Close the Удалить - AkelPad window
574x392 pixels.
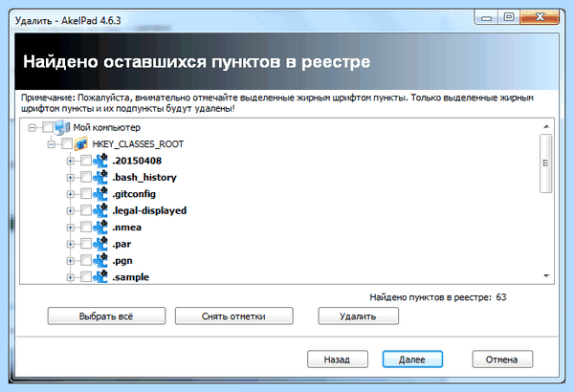click(540, 17)
